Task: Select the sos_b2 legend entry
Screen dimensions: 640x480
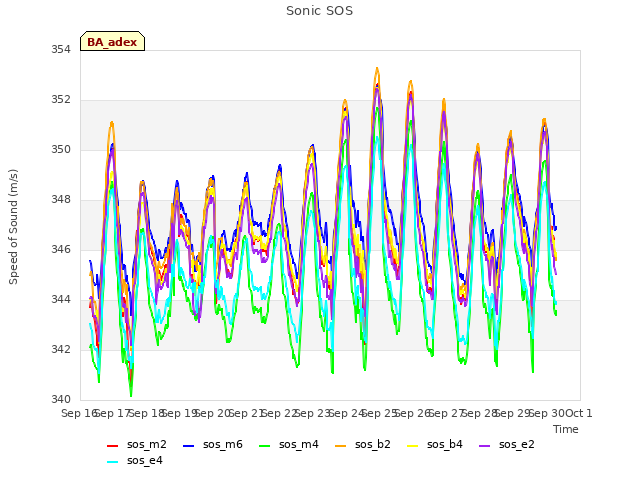Action: coord(362,444)
